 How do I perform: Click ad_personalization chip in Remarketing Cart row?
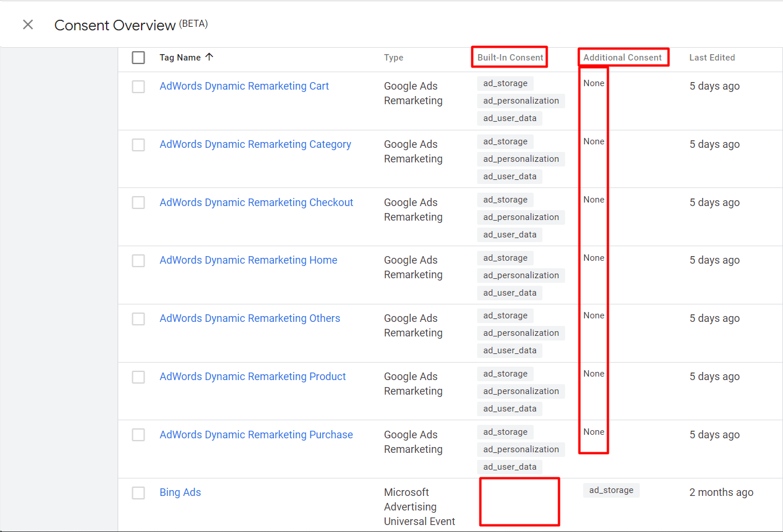pos(521,101)
